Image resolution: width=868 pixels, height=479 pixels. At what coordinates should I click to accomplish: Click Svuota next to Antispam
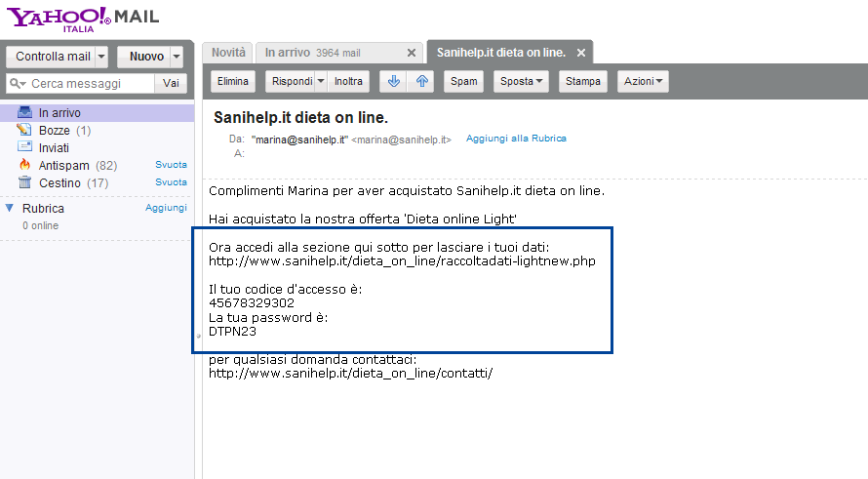click(171, 165)
